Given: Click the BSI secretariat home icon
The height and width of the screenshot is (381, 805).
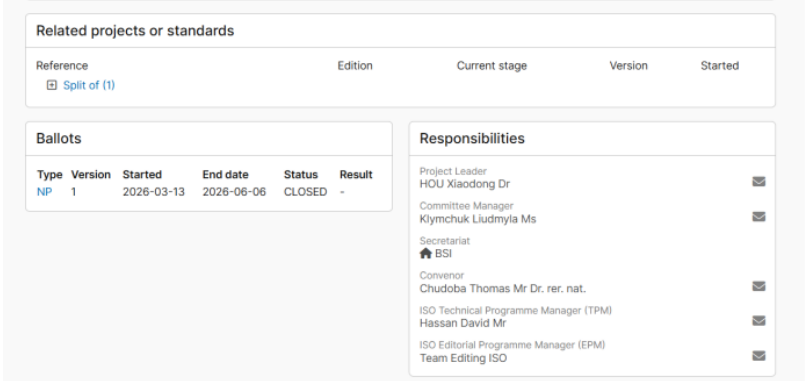Looking at the screenshot, I should coord(426,254).
